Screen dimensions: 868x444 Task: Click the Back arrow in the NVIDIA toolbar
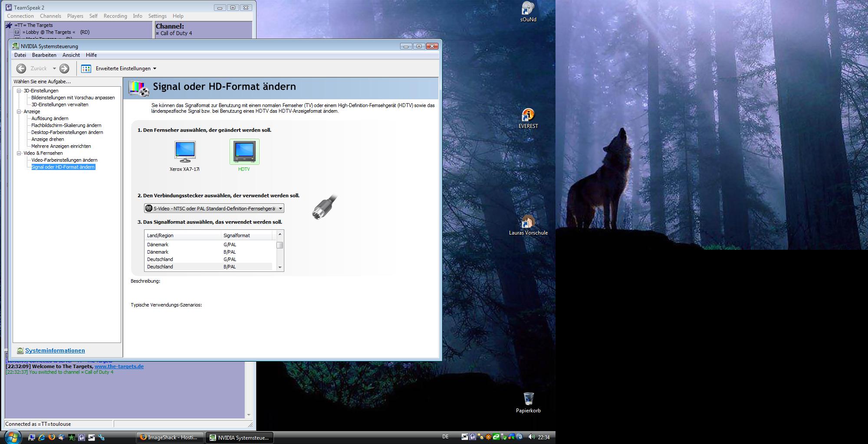click(x=21, y=69)
